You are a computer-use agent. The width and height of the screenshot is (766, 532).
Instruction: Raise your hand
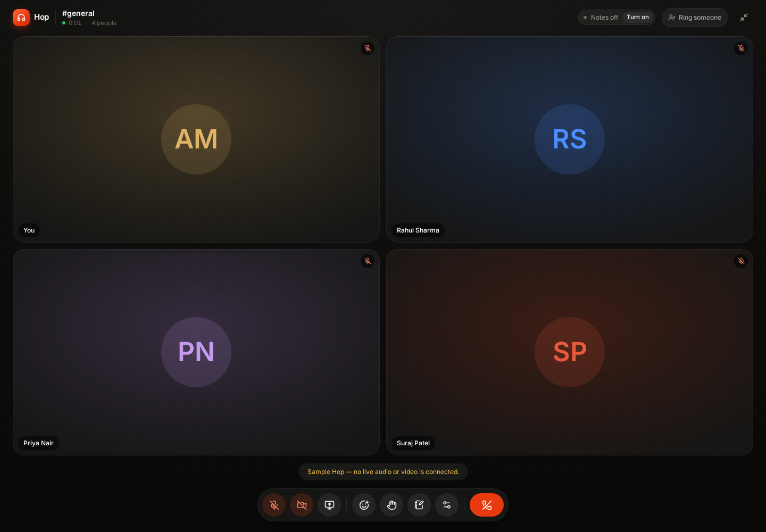392,505
